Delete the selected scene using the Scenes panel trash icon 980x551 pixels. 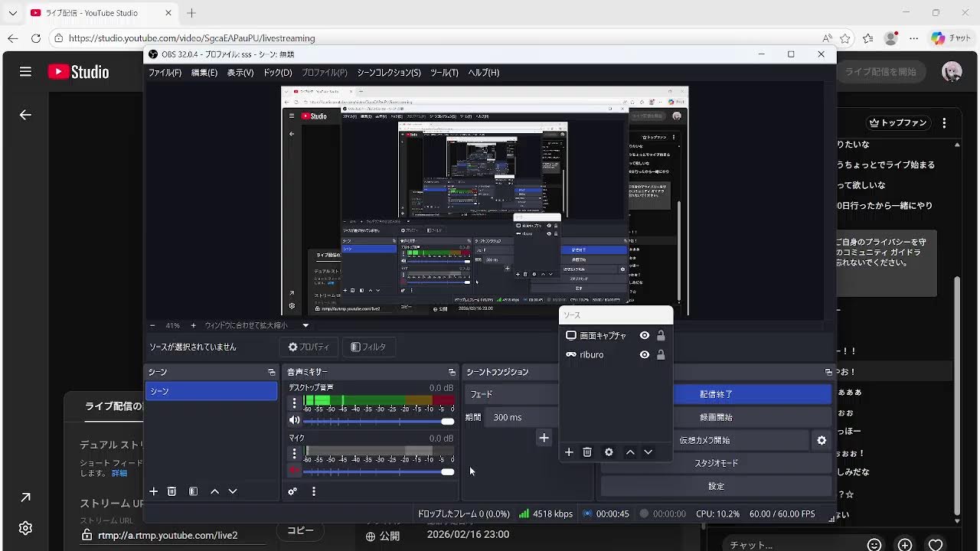171,491
